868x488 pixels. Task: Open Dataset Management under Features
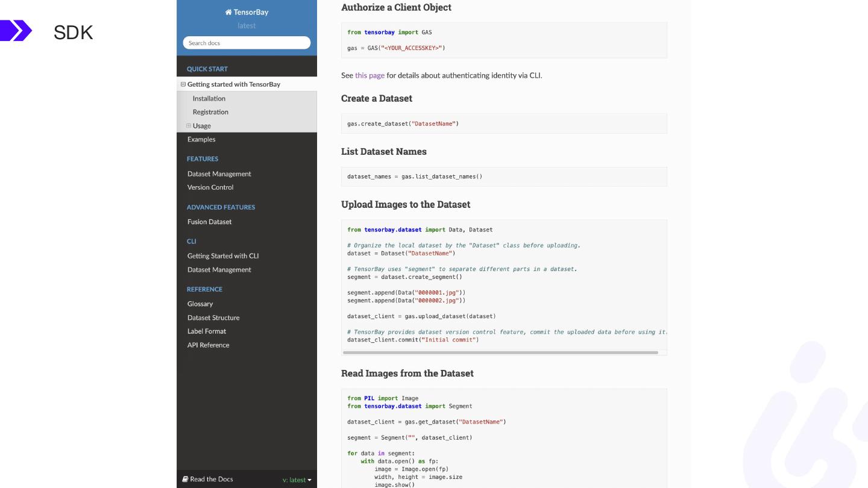click(219, 174)
